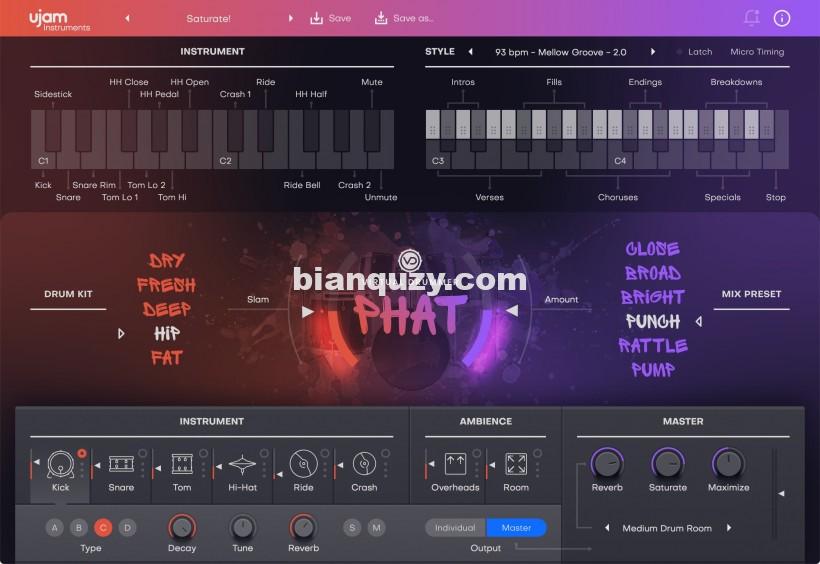
Task: Choose kick Type D
Action: 128,527
